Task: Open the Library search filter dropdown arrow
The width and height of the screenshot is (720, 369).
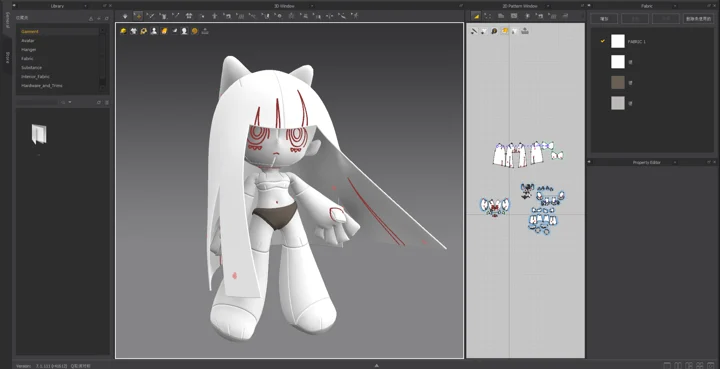Action: (70, 102)
